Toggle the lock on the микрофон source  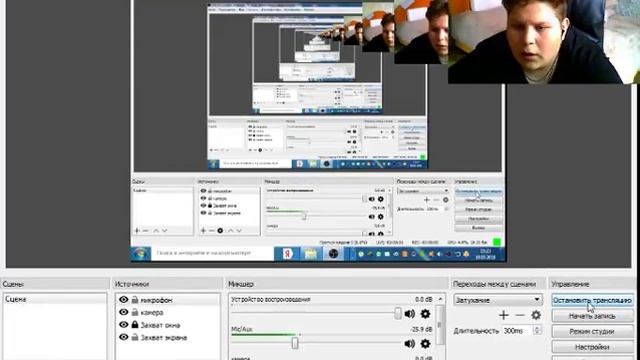click(135, 300)
